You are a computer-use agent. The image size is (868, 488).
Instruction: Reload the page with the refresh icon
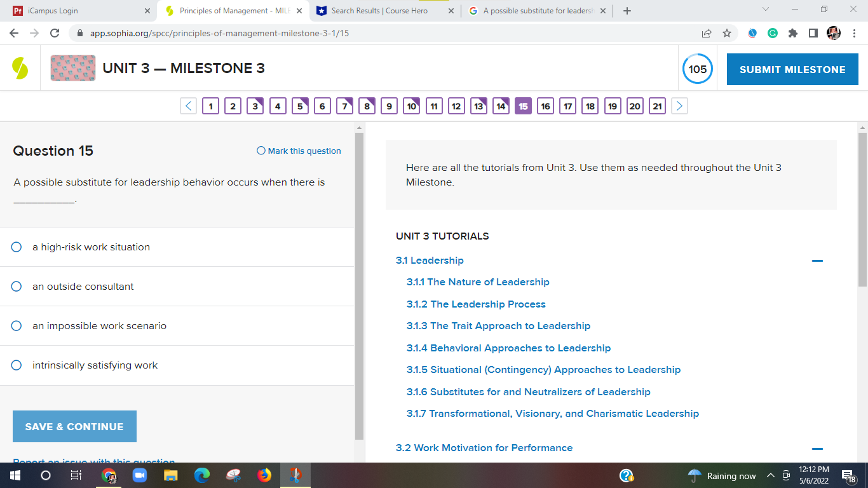click(55, 33)
